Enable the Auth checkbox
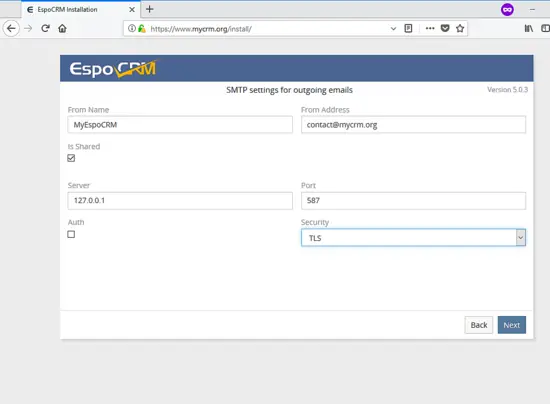This screenshot has height=404, width=550. point(71,234)
